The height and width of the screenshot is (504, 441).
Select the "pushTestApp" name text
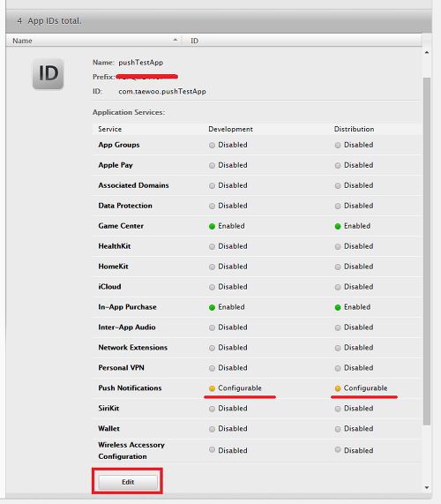tap(141, 63)
